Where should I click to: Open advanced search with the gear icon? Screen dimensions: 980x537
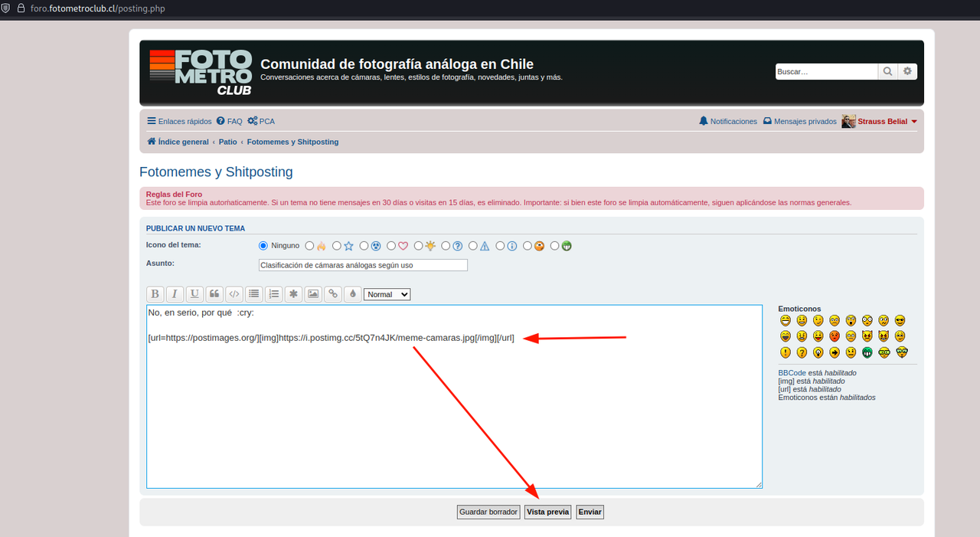point(907,71)
